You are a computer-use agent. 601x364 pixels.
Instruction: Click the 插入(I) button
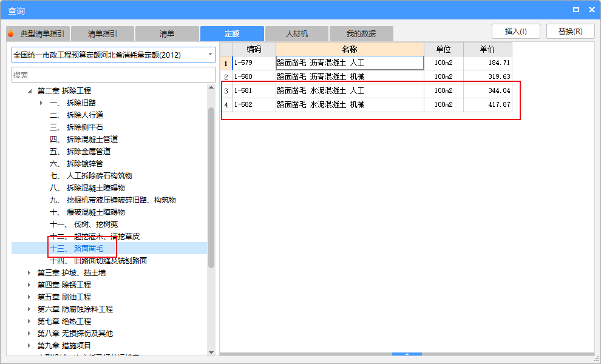point(516,32)
